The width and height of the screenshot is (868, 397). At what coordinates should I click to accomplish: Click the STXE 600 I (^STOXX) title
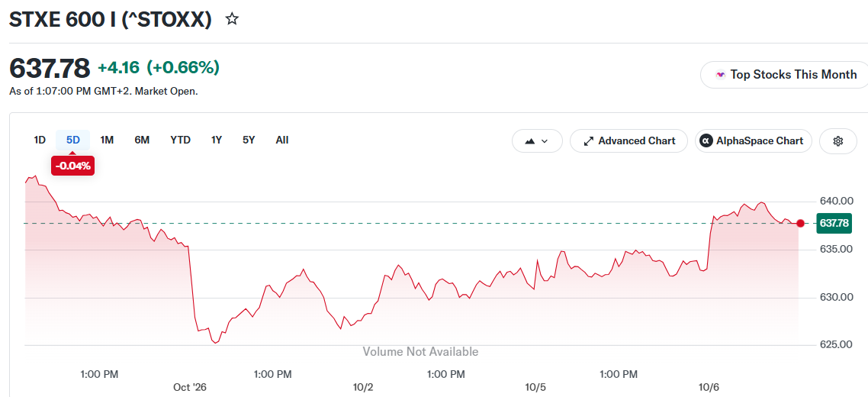[x=110, y=19]
